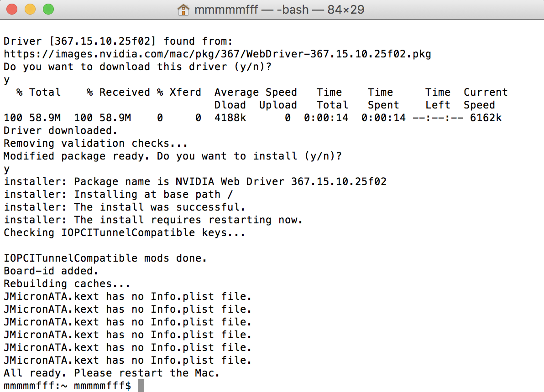This screenshot has width=544, height=392.
Task: Click the "Board-id added." message
Action: click(x=51, y=271)
